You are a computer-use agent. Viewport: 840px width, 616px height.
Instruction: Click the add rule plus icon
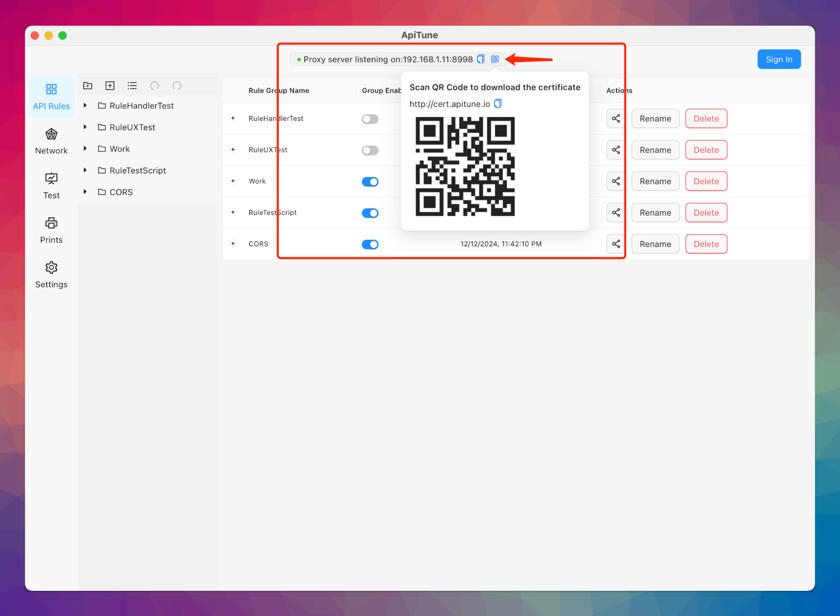[110, 86]
